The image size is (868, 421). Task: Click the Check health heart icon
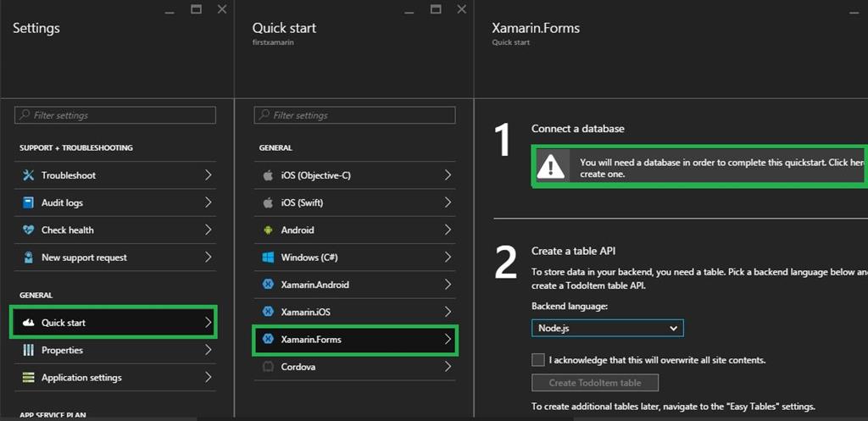27,230
